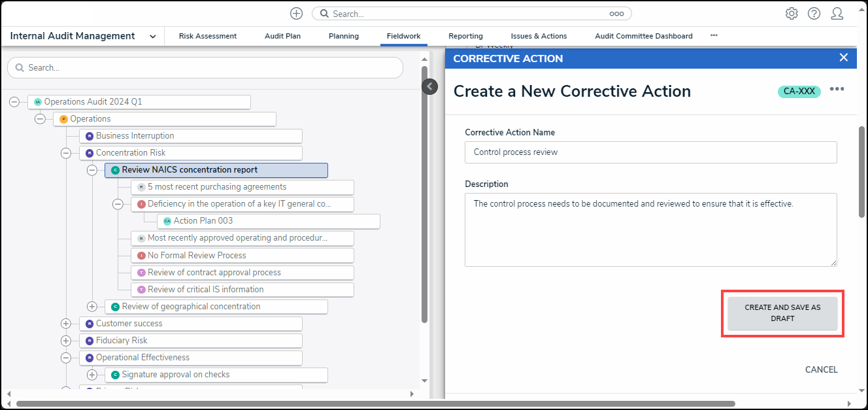Expand the Customer success node
Viewport: 868px width, 410px height.
tap(65, 324)
